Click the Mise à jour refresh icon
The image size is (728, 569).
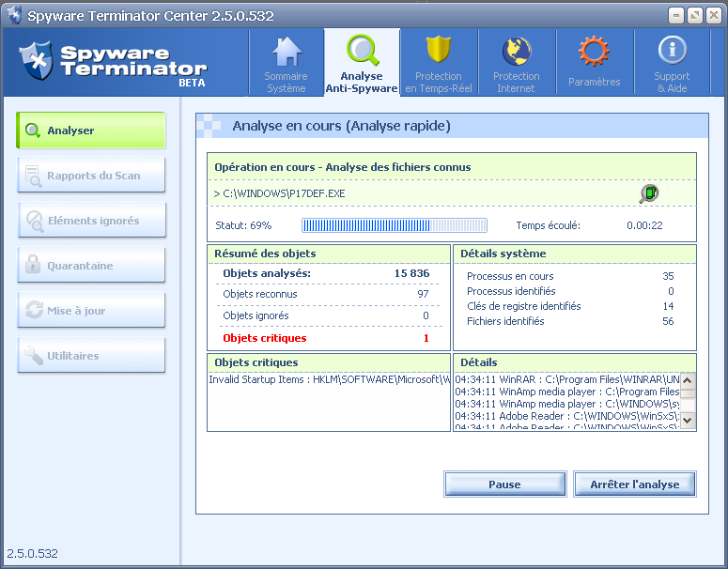(34, 310)
